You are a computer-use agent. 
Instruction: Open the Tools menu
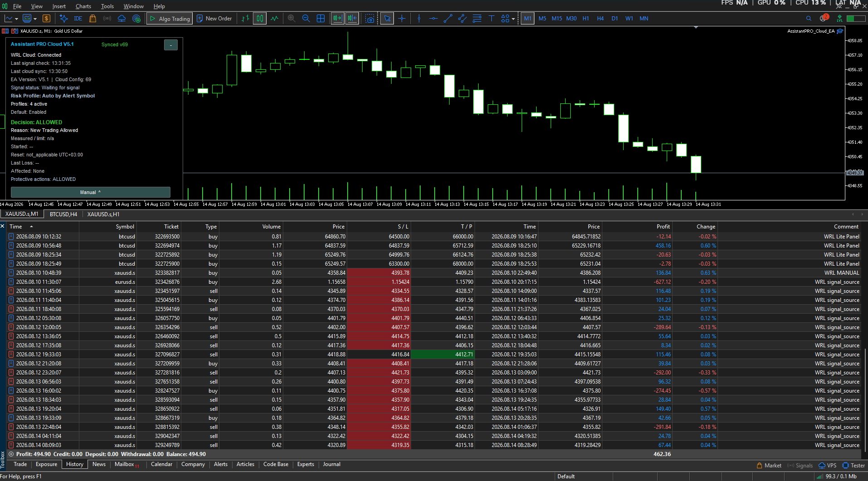(x=107, y=6)
